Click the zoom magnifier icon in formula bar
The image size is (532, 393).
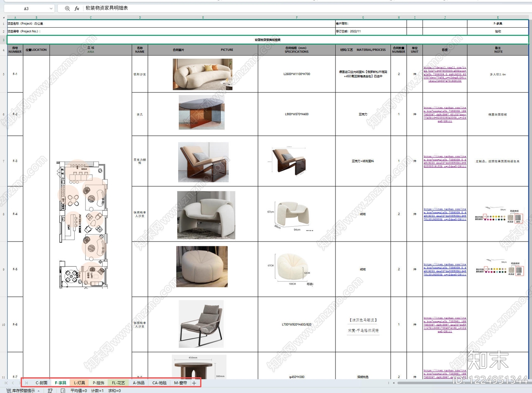[x=67, y=8]
